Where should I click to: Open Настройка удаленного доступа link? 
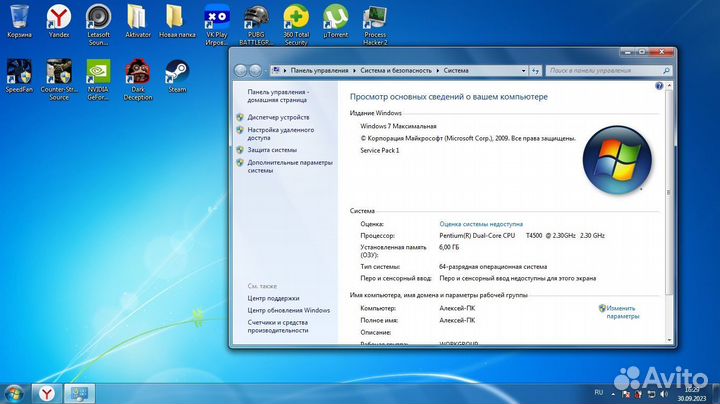tap(281, 134)
